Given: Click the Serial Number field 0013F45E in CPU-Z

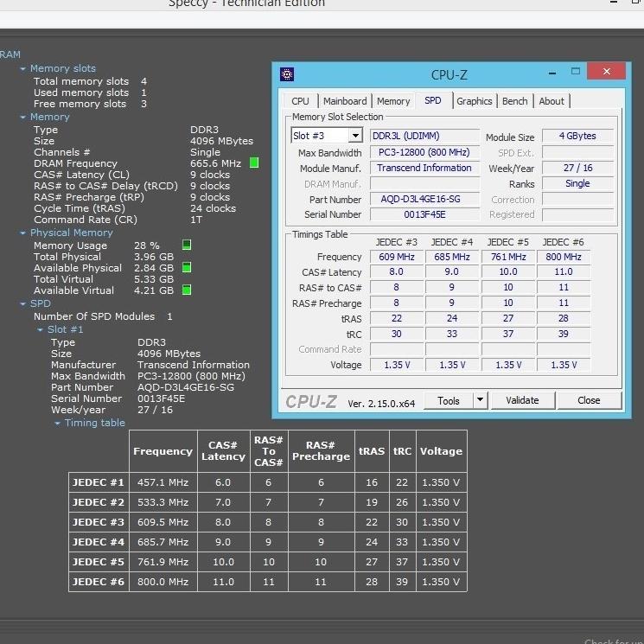Looking at the screenshot, I should pos(424,214).
